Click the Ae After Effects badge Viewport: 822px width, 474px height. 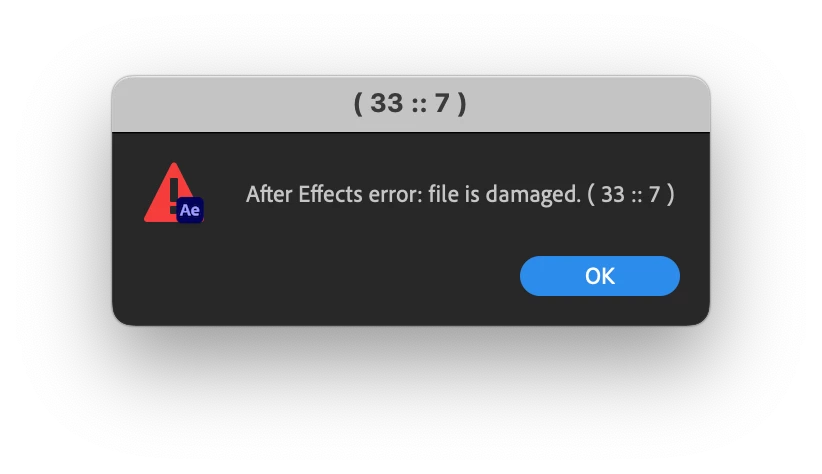coord(190,210)
